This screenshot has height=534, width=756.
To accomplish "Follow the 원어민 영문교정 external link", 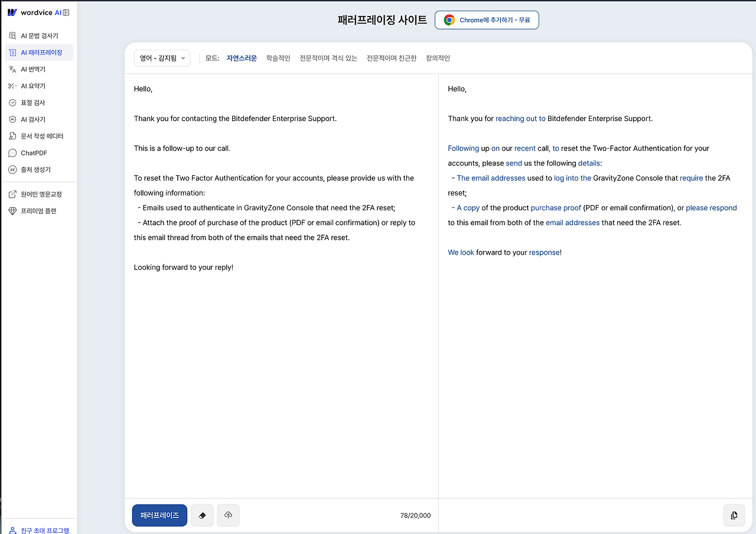I will [39, 194].
